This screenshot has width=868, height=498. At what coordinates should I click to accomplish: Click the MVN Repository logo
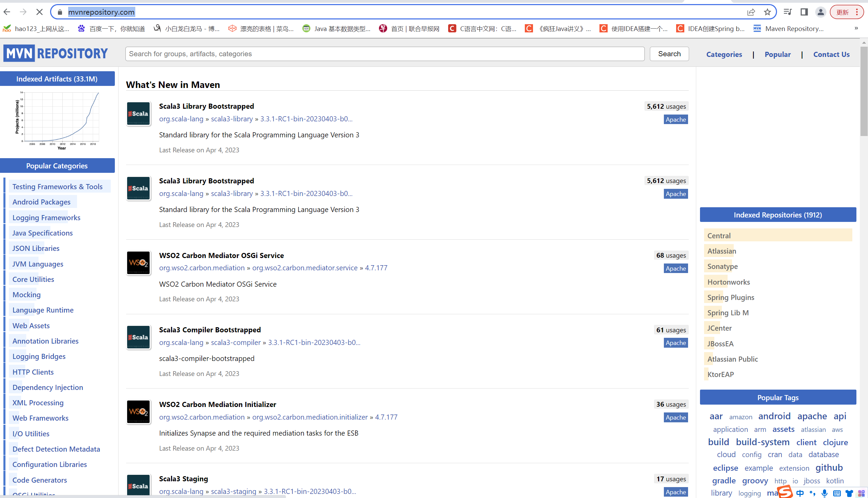[56, 54]
